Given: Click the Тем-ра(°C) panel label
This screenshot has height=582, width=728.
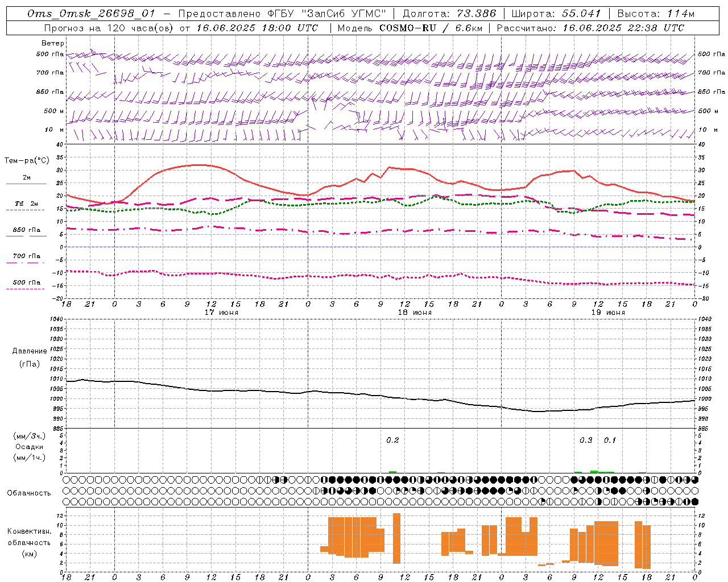Looking at the screenshot, I should [x=27, y=161].
